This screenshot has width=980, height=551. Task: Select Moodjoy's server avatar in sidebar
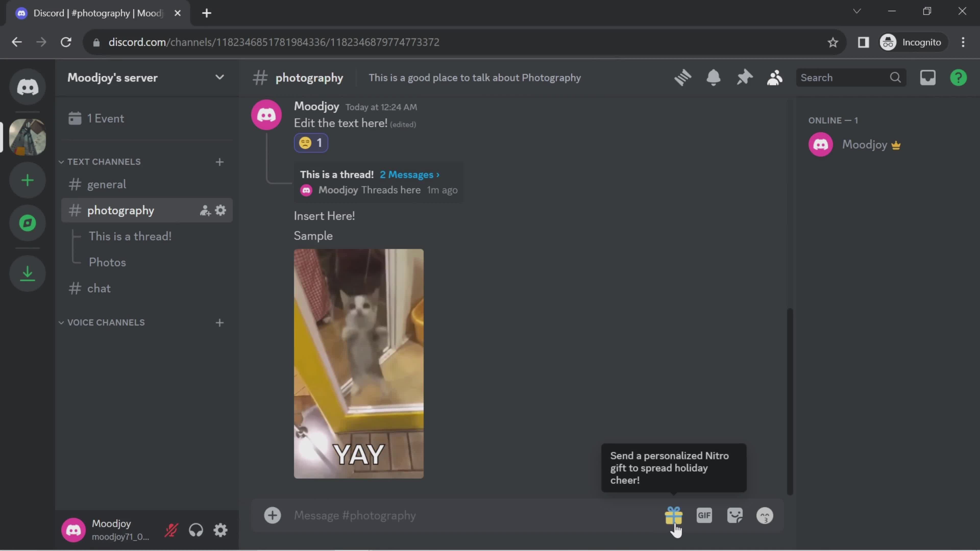point(27,137)
